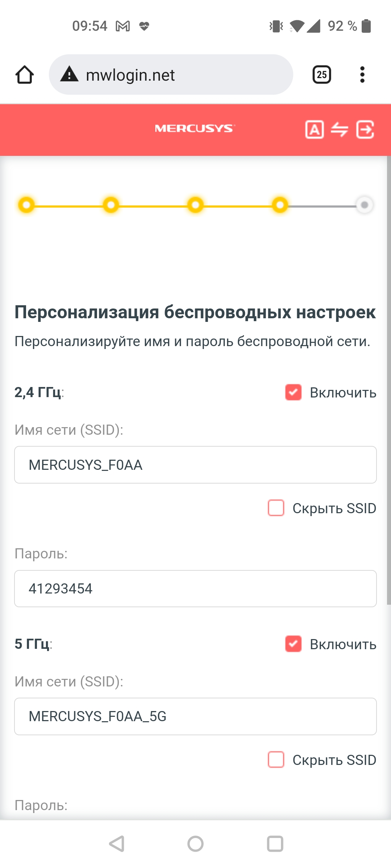Tap the Android recent apps square button
This screenshot has height=868, width=391.
275,844
